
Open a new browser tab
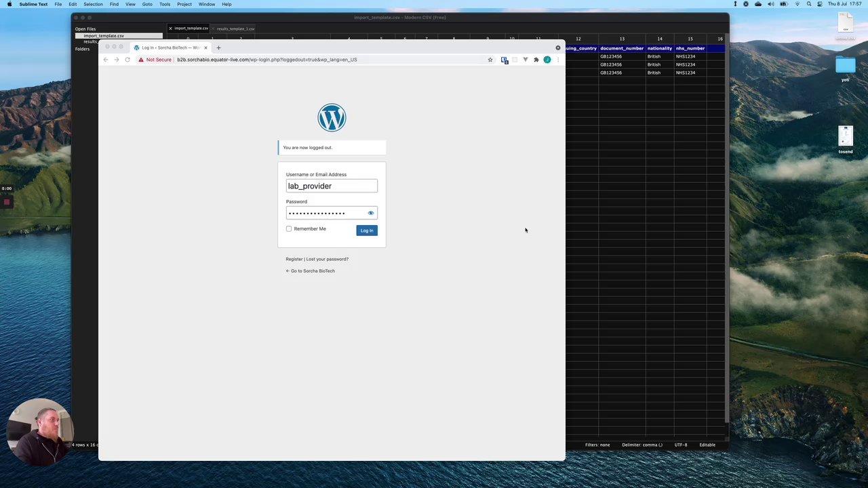tap(218, 47)
